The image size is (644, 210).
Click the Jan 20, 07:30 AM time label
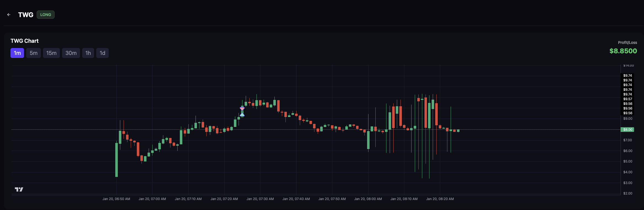click(x=260, y=199)
